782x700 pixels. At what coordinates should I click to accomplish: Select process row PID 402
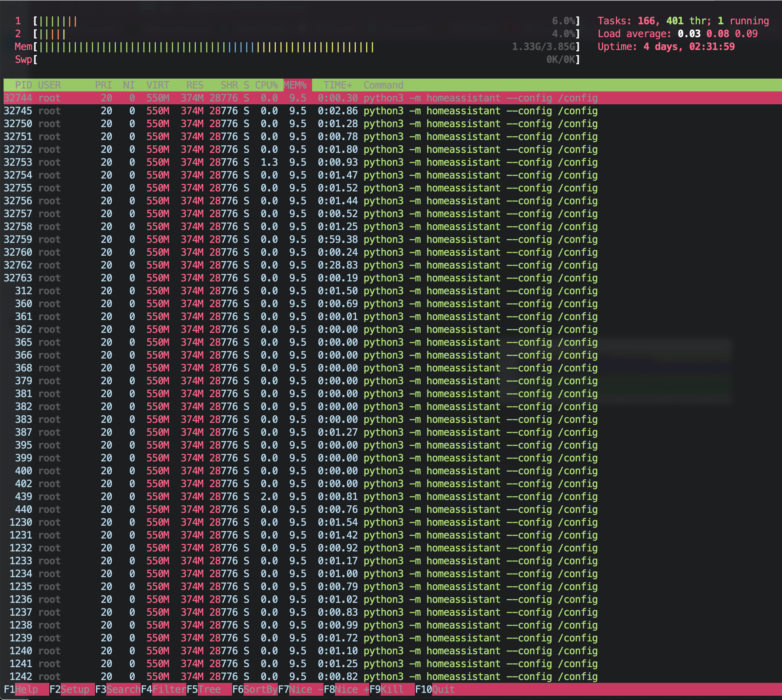click(392, 484)
